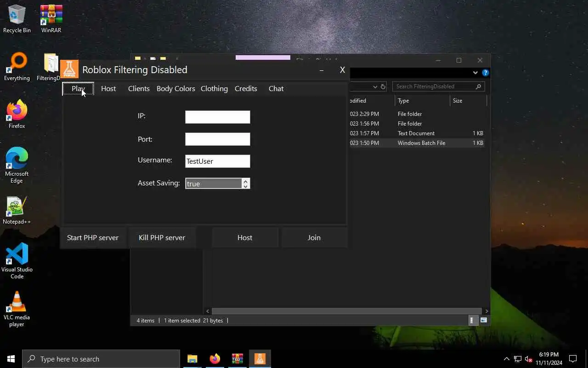Sort by the Date modified column header
This screenshot has width=588, height=368.
[372, 101]
